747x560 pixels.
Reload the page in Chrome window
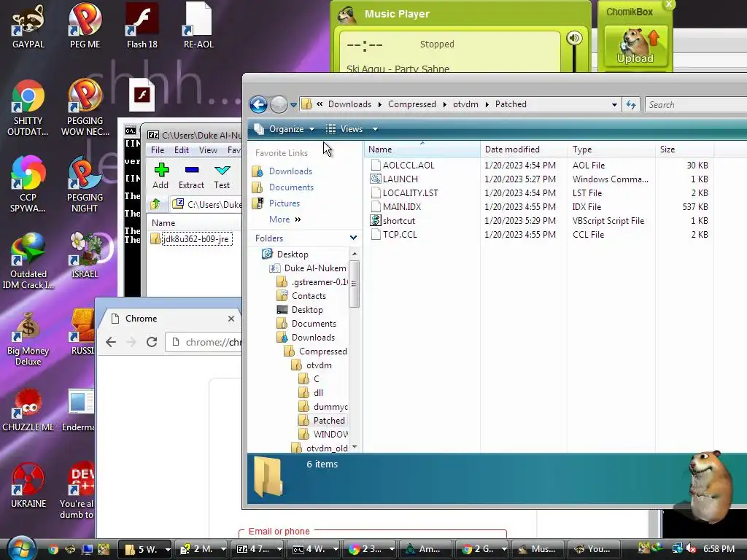pyautogui.click(x=152, y=342)
